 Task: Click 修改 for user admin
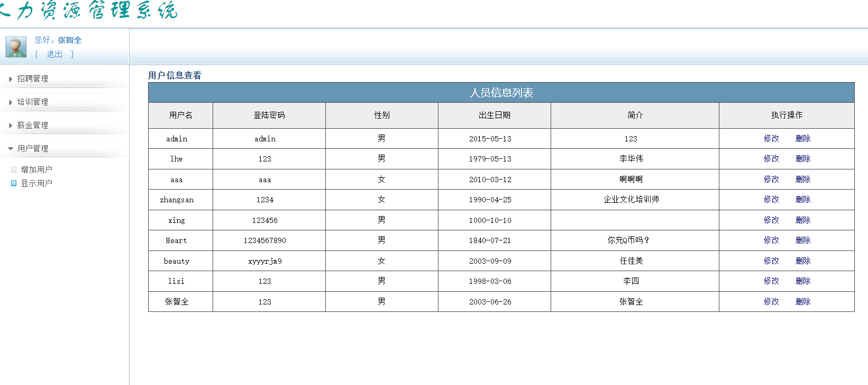click(x=771, y=138)
